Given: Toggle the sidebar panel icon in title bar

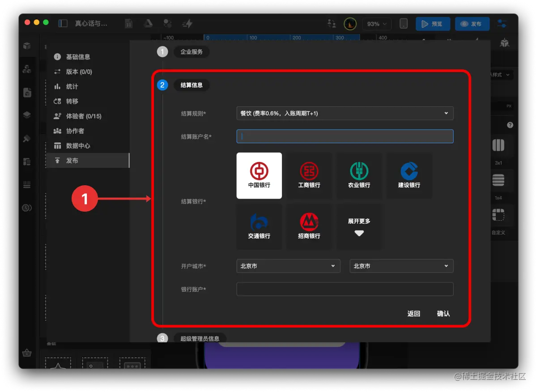Looking at the screenshot, I should [x=63, y=23].
